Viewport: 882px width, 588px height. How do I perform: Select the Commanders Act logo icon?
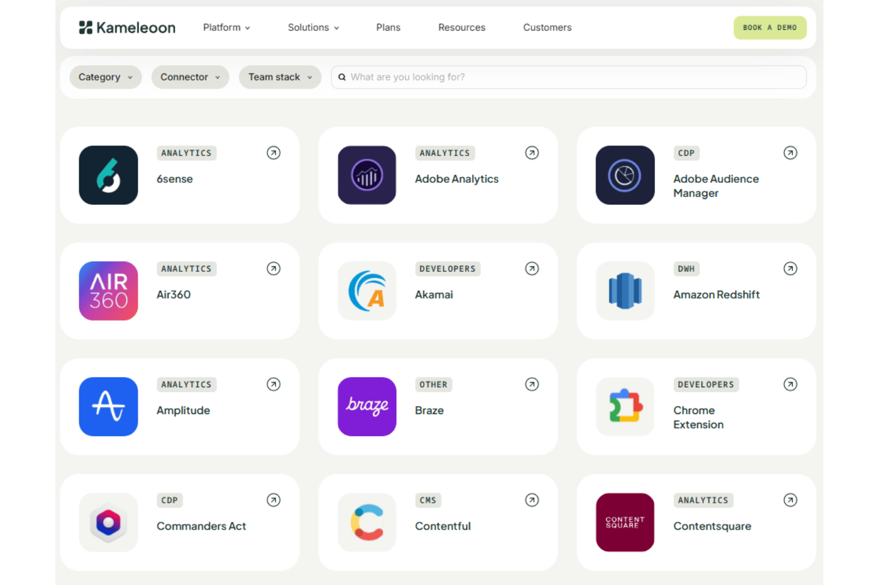coord(108,522)
